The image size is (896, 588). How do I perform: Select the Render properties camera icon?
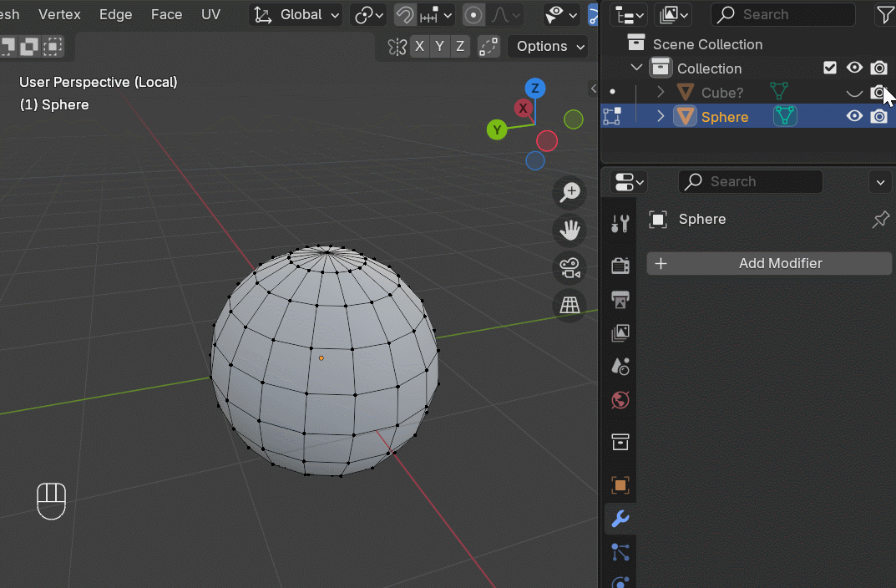(x=620, y=266)
